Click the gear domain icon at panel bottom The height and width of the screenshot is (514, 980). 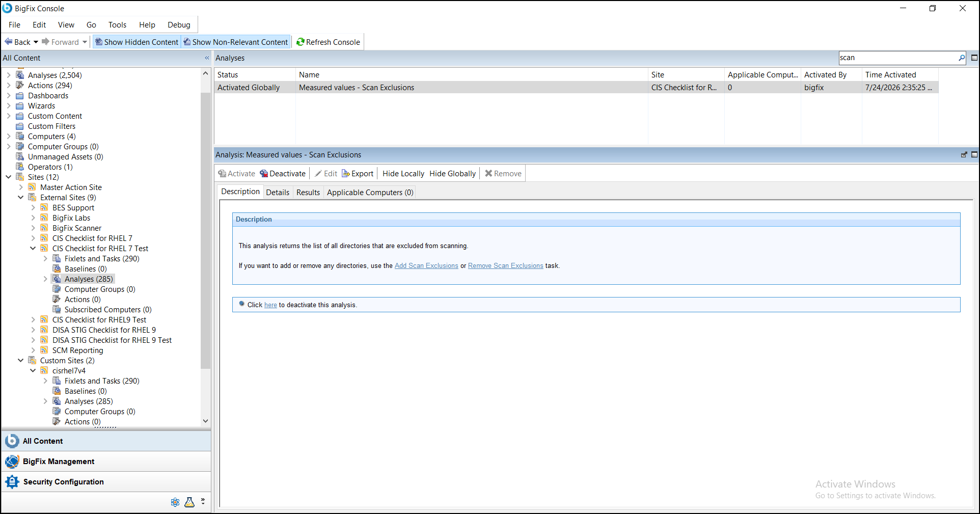(175, 502)
